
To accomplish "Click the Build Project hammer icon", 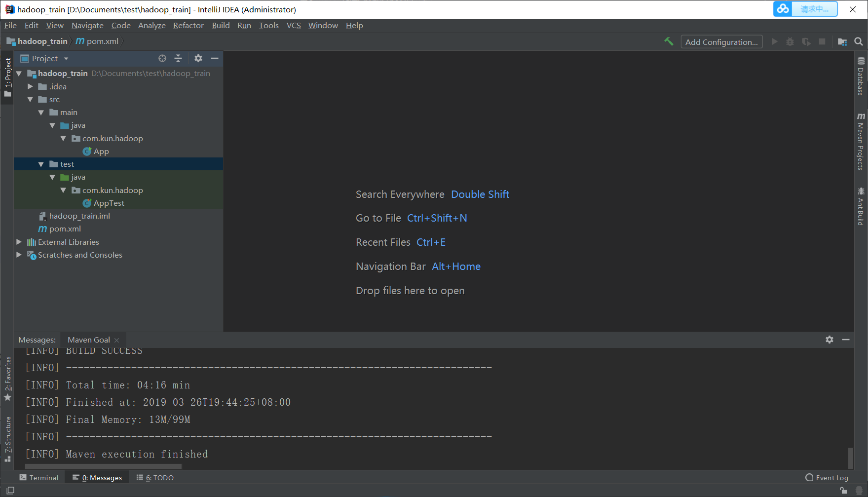I will coord(669,42).
